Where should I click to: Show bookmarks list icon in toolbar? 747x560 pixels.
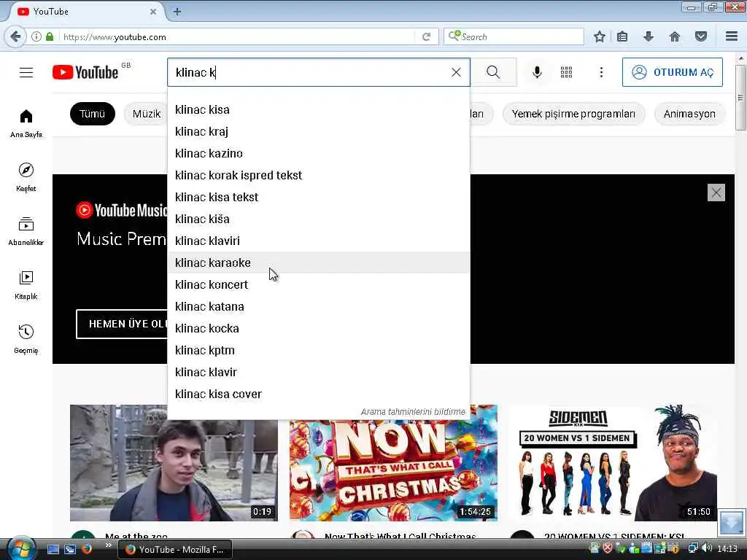tap(622, 36)
